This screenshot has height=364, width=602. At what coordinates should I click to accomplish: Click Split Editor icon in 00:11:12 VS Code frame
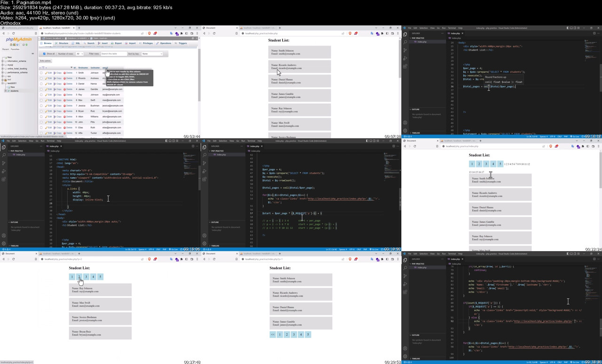click(594, 33)
